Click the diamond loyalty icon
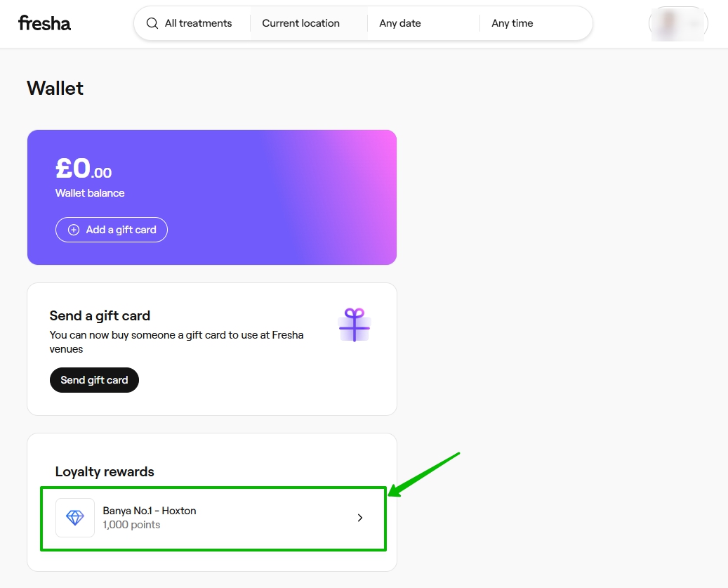 (x=75, y=518)
